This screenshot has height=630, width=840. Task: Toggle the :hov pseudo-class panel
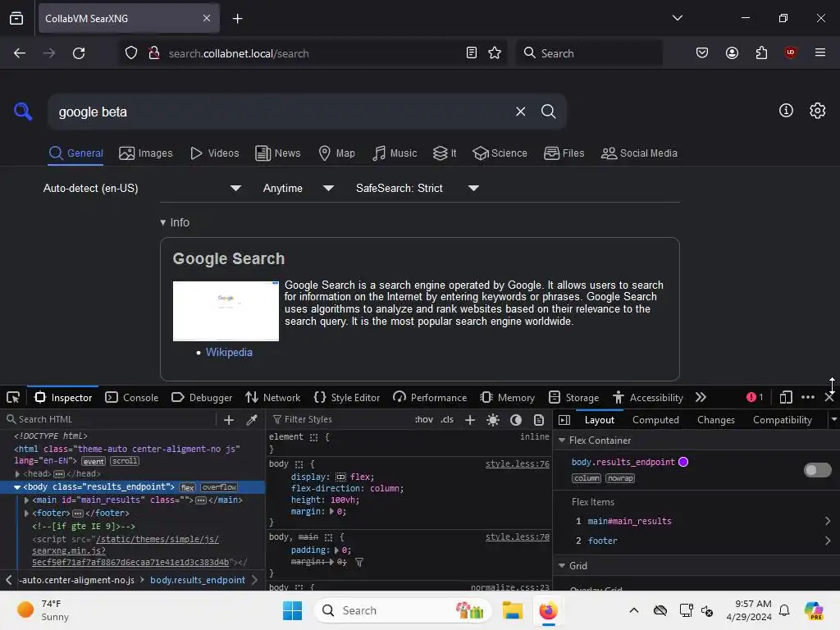(424, 419)
